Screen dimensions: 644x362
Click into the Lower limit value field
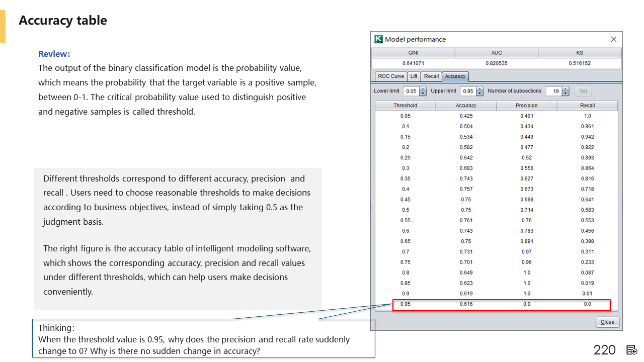coord(411,92)
